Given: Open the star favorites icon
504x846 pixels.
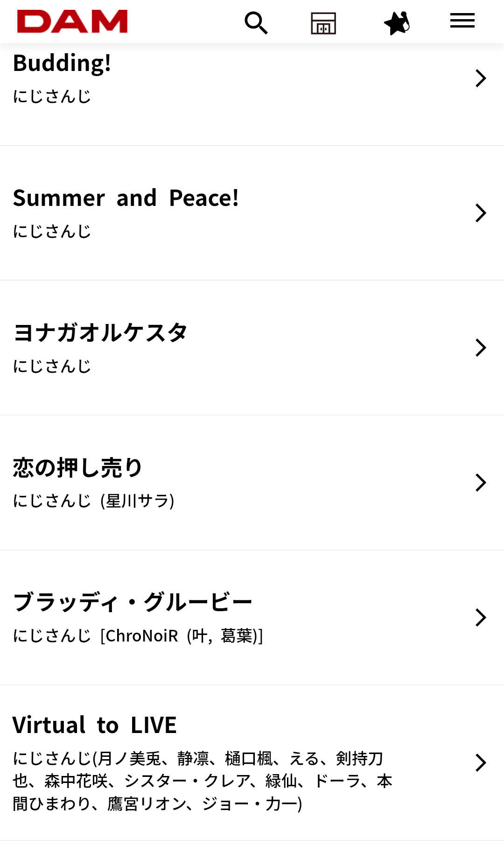Looking at the screenshot, I should click(396, 23).
